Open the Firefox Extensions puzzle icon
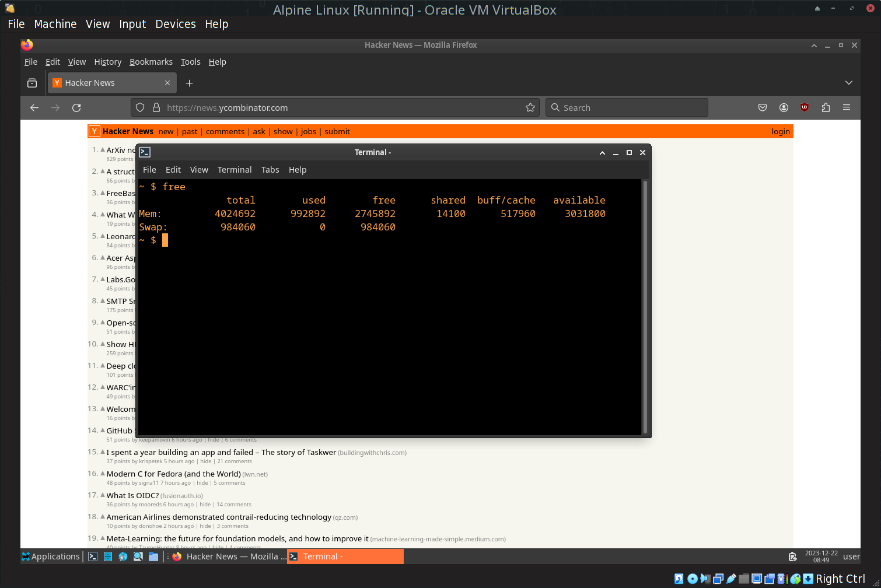Screen dimensions: 881x588 pos(826,107)
